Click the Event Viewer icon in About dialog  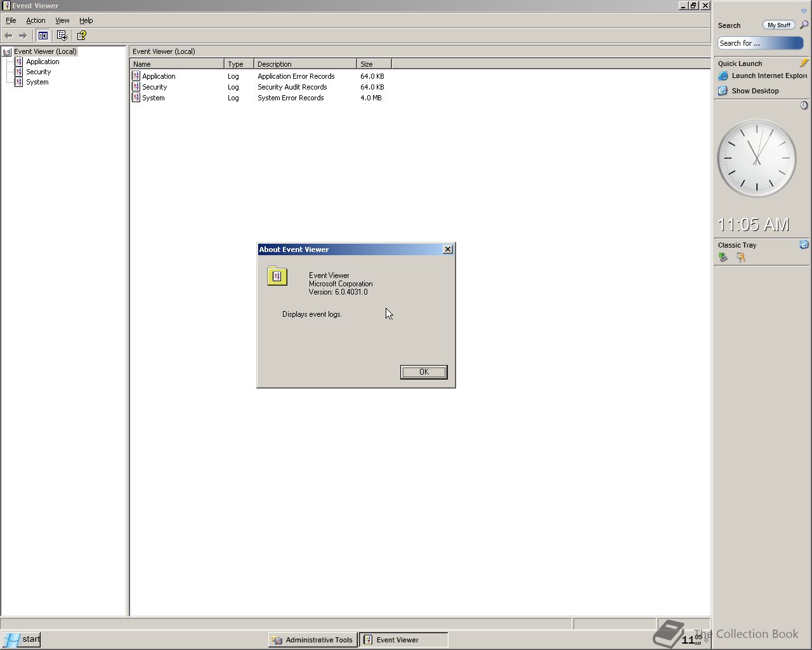(x=277, y=275)
